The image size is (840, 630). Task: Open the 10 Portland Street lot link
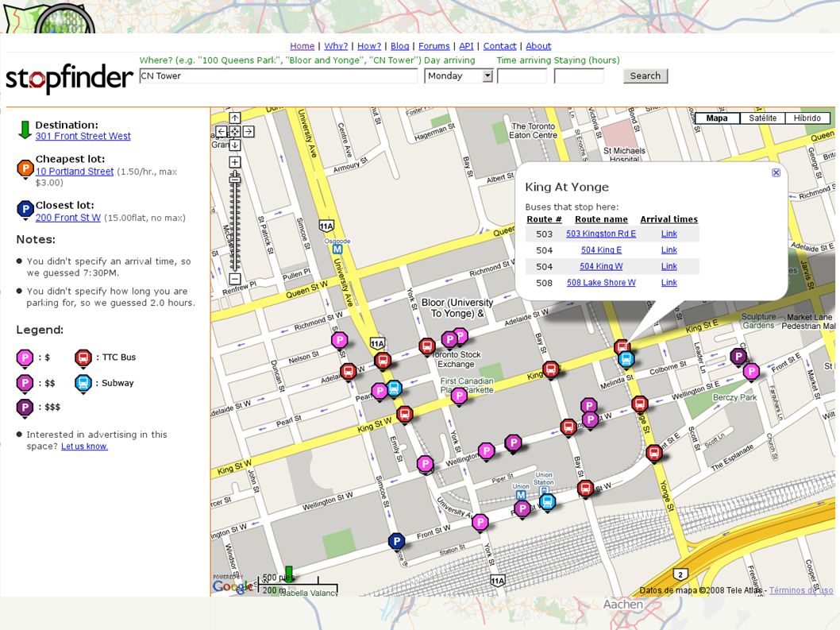coord(75,172)
